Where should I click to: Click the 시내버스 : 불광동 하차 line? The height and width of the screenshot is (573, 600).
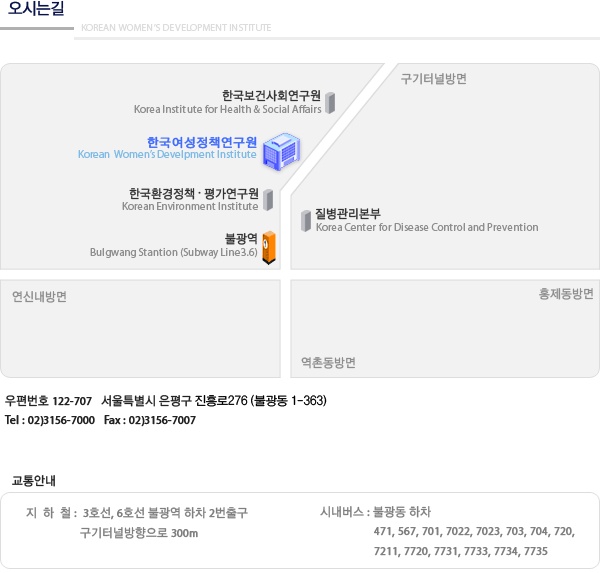[x=375, y=511]
